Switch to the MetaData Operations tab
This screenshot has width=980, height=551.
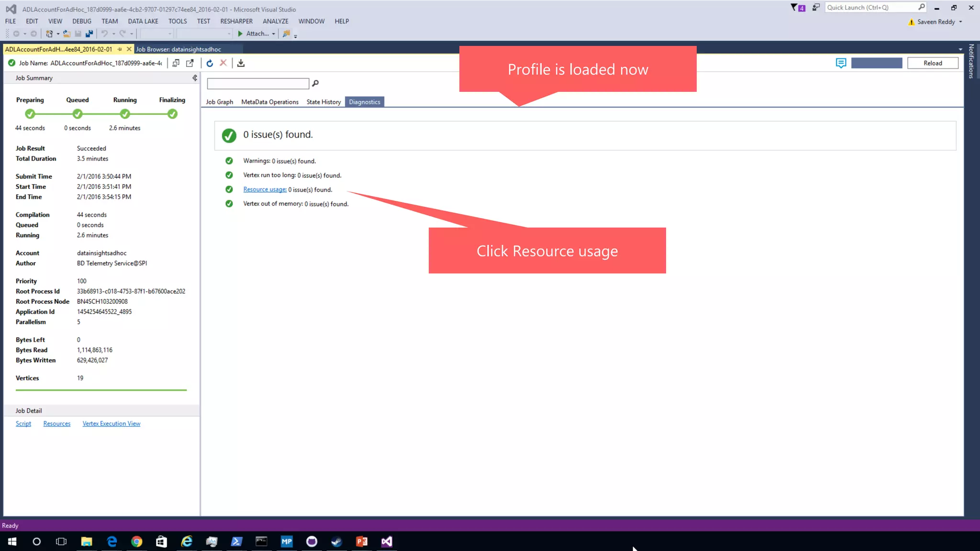point(270,102)
